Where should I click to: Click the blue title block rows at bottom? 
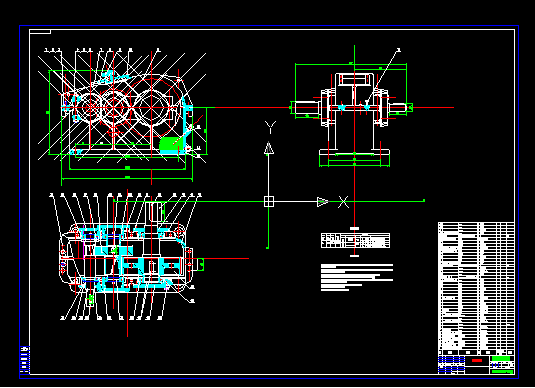(451, 364)
